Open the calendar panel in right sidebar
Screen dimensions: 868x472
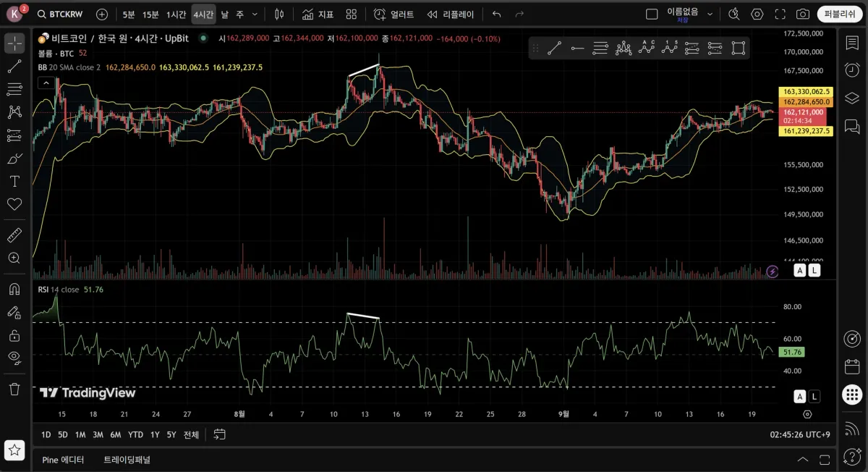[852, 367]
